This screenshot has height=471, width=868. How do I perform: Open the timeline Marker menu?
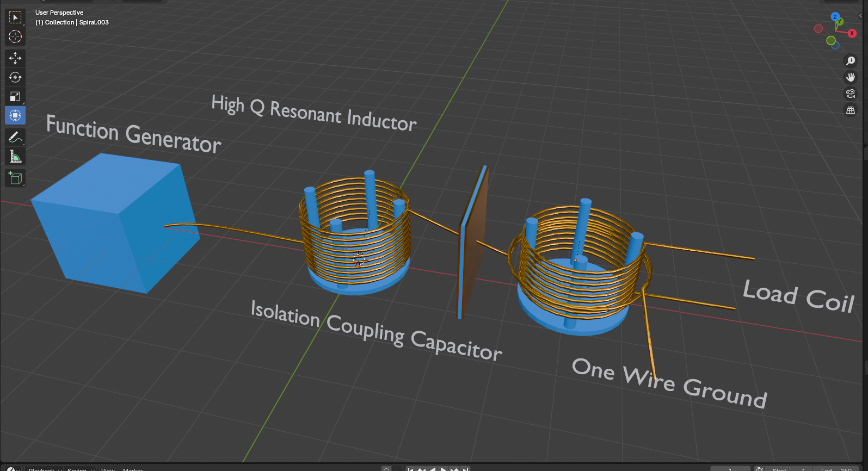pyautogui.click(x=133, y=469)
